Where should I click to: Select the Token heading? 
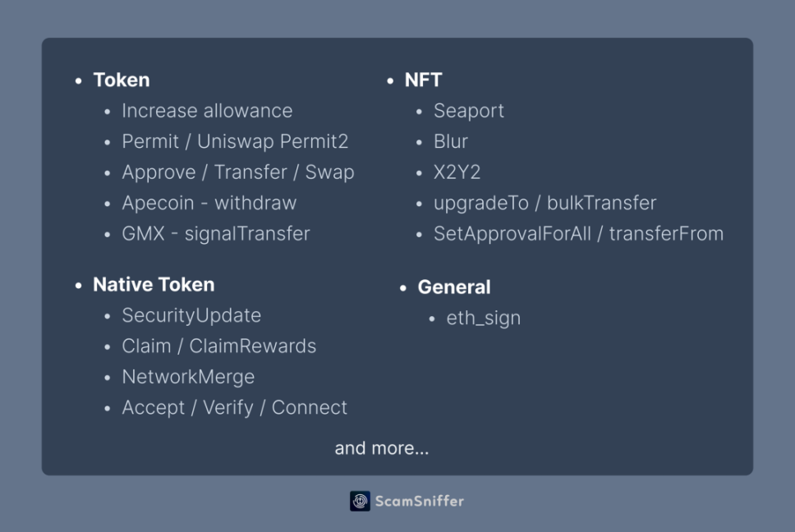click(122, 80)
